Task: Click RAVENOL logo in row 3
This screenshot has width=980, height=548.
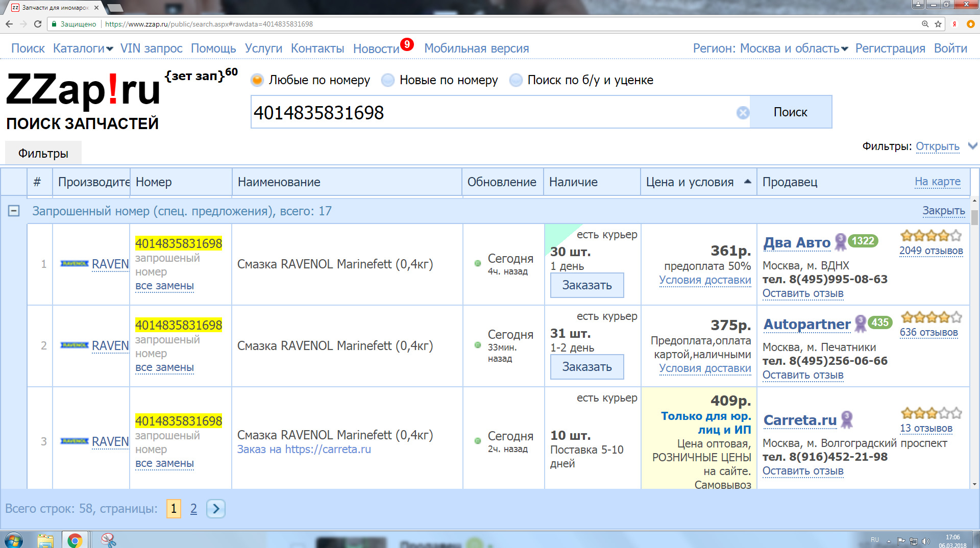Action: (x=75, y=441)
